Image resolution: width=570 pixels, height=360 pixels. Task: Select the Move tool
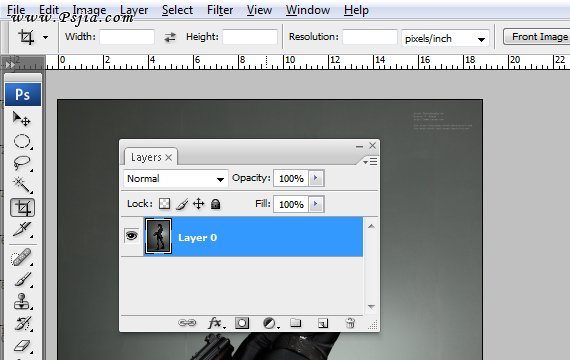(22, 119)
